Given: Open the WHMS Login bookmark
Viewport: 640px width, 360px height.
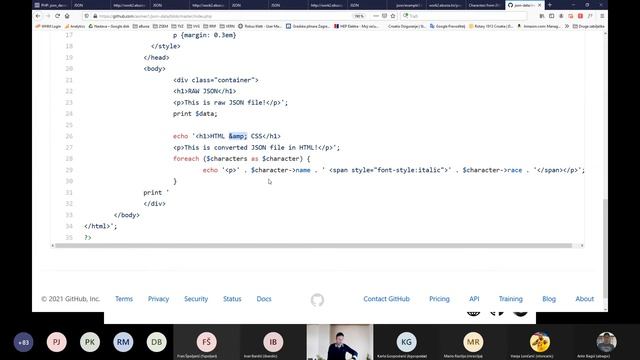Looking at the screenshot, I should [48, 26].
